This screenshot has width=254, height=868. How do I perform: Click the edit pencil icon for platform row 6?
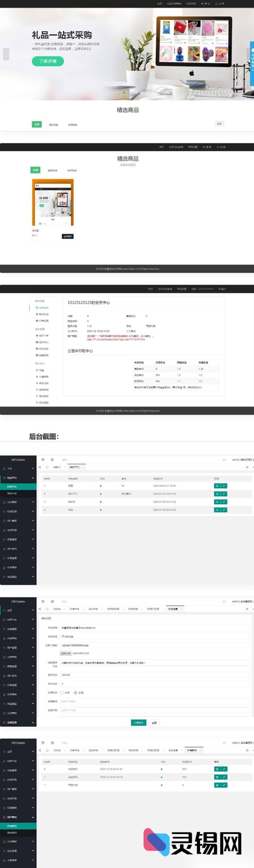(x=224, y=494)
